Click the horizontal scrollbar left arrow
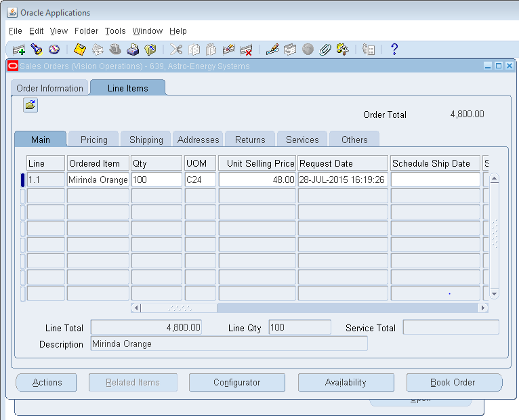Screen dimensions: 519x420 (136, 308)
